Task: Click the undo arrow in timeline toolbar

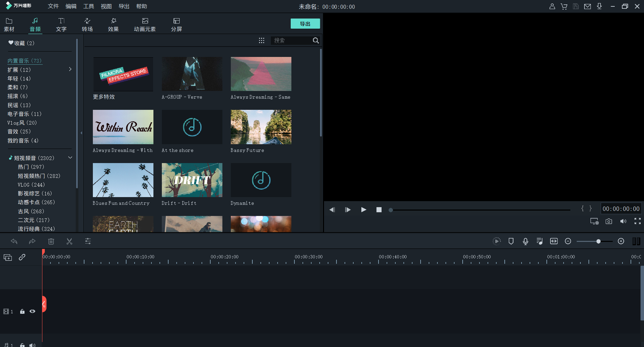Action: [14, 241]
